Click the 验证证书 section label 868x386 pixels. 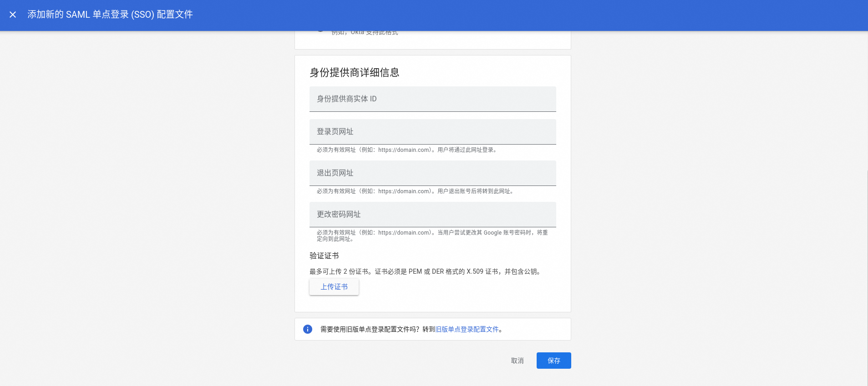[x=324, y=256]
